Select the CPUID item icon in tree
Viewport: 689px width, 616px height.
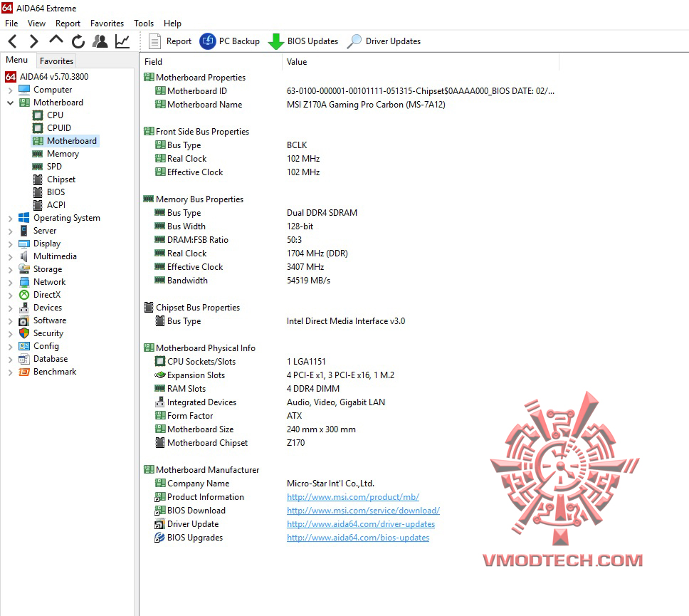tap(38, 128)
